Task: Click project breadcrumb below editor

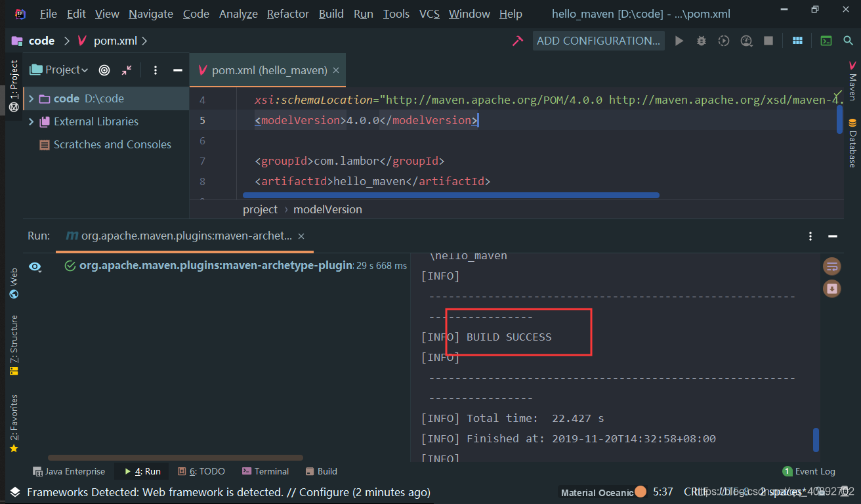Action: [x=261, y=209]
